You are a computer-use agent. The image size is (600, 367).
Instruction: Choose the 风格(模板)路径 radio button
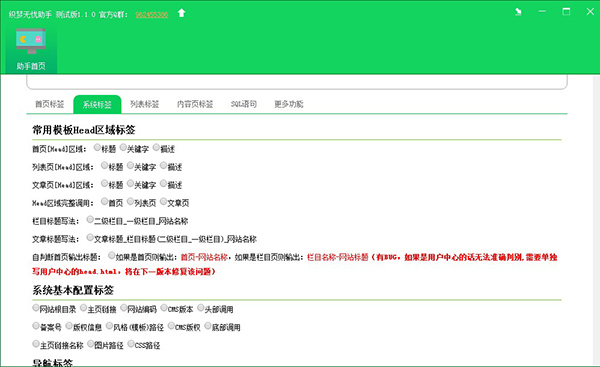coord(109,326)
